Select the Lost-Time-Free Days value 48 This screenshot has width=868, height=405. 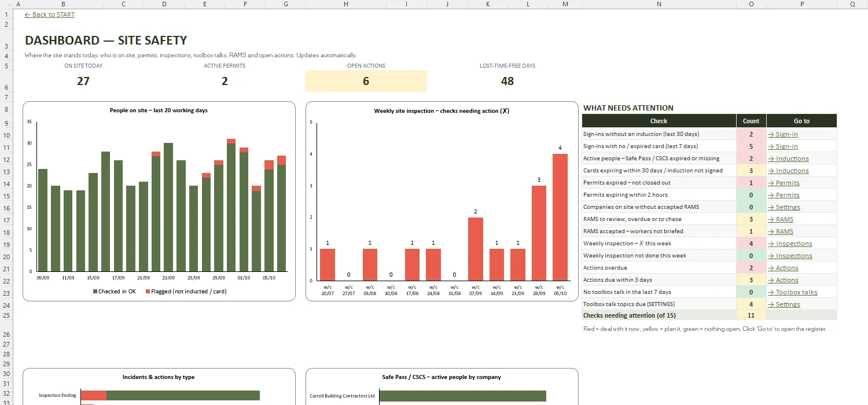[x=507, y=81]
